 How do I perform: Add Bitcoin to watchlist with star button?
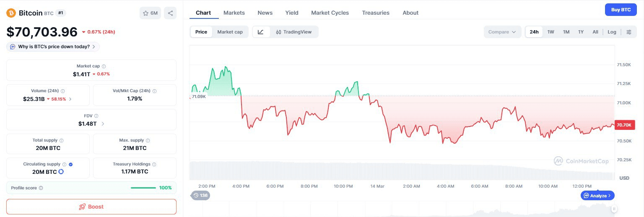click(x=150, y=13)
